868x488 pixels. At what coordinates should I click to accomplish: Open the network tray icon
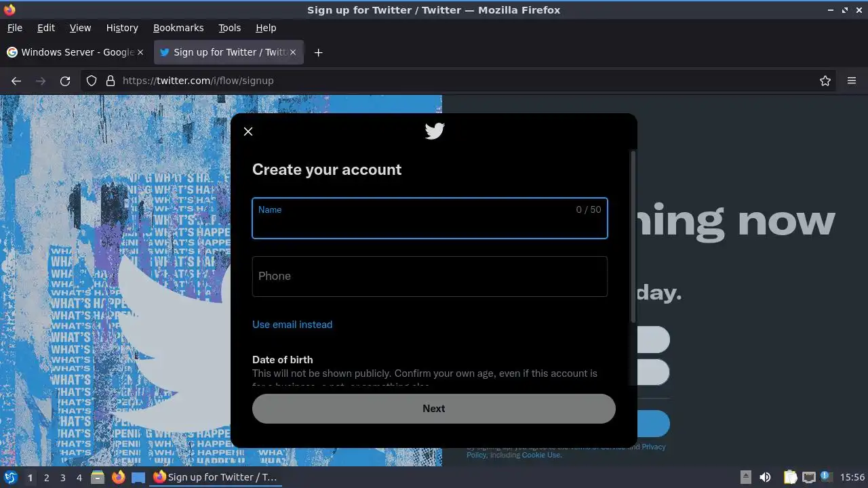click(x=808, y=477)
